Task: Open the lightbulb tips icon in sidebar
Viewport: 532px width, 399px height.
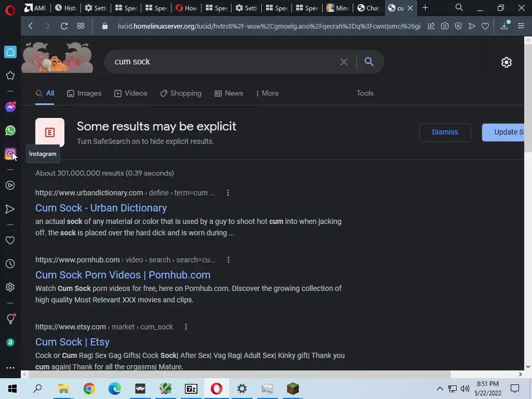Action: click(x=10, y=318)
